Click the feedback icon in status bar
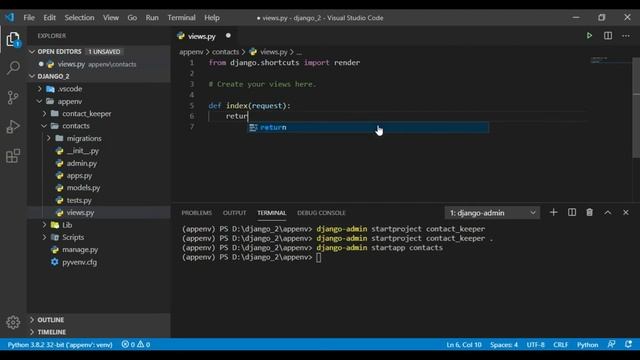The width and height of the screenshot is (640, 360). point(611,344)
